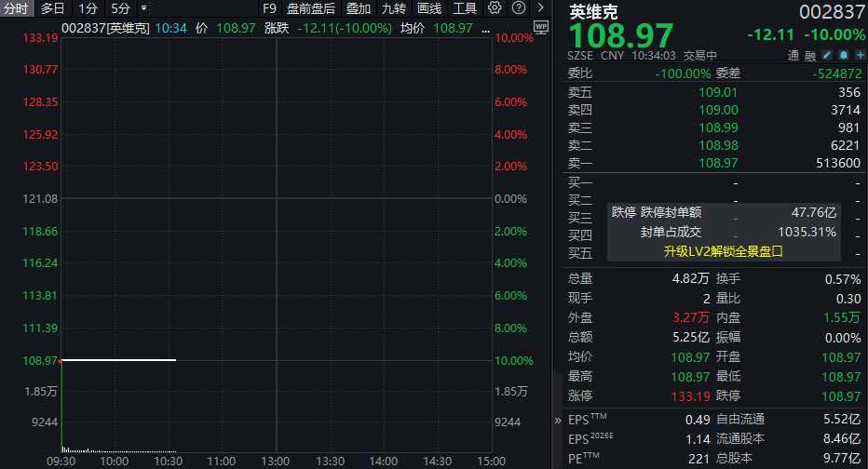Viewport: 868px width, 469px height.
Task: Toggle 九转 indicator on chart
Action: pyautogui.click(x=393, y=8)
